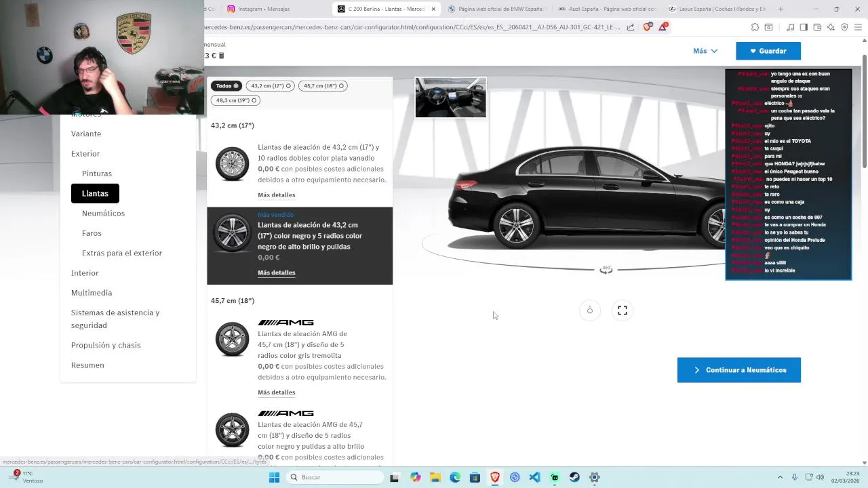
Task: Open the browser extensions puzzle icon
Action: (x=755, y=27)
